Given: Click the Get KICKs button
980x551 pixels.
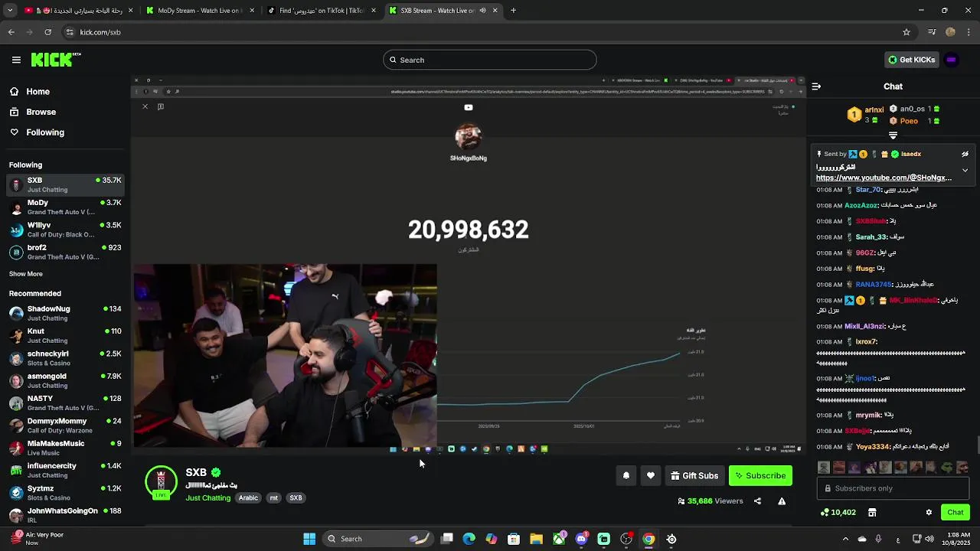Looking at the screenshot, I should coord(911,60).
